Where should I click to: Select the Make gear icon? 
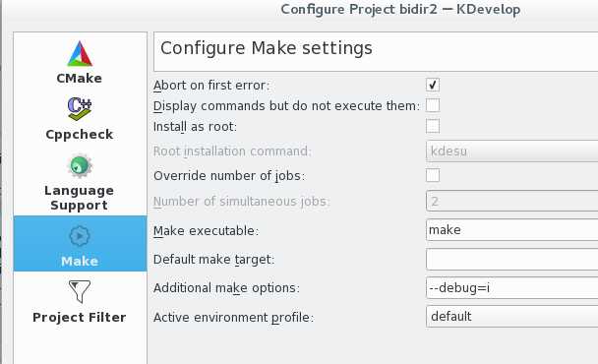80,236
